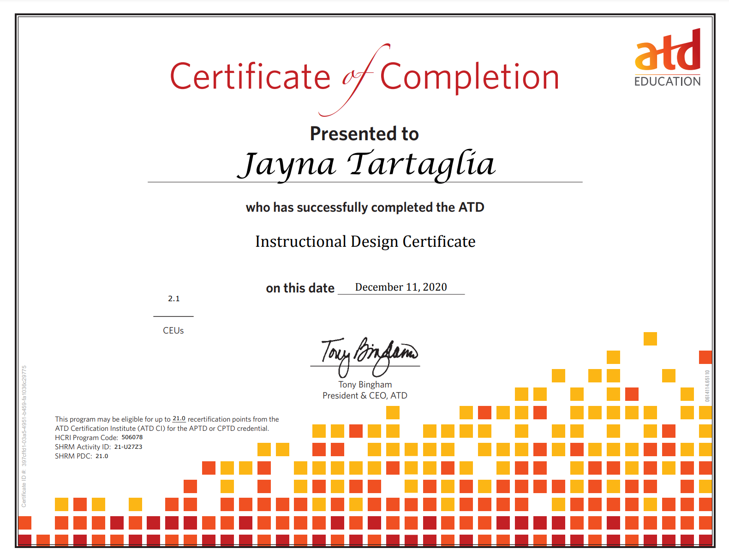The width and height of the screenshot is (729, 560).
Task: Click the 'President & CEO, ATD' title
Action: [x=365, y=396]
